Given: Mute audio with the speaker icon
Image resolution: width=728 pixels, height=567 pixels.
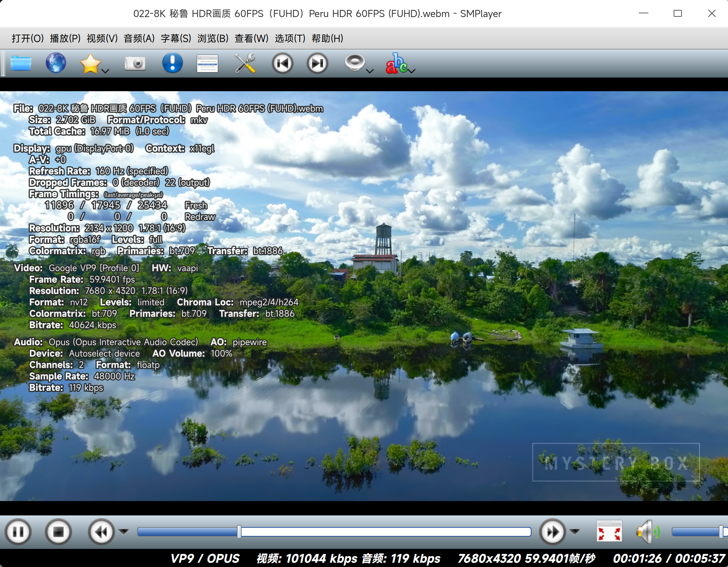Looking at the screenshot, I should click(x=646, y=532).
